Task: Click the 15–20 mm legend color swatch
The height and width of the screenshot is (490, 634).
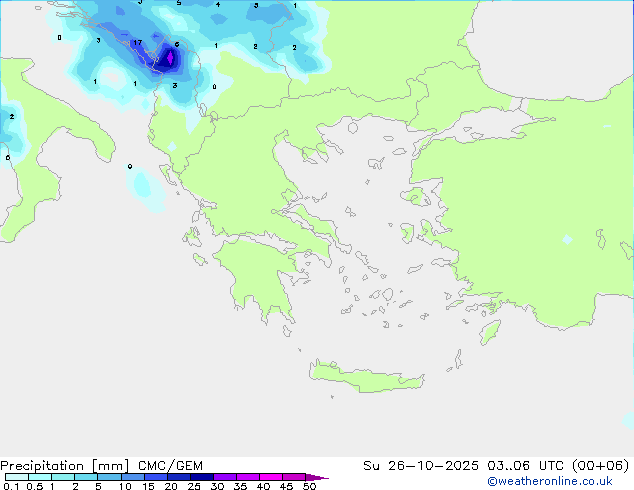Action: pyautogui.click(x=155, y=477)
